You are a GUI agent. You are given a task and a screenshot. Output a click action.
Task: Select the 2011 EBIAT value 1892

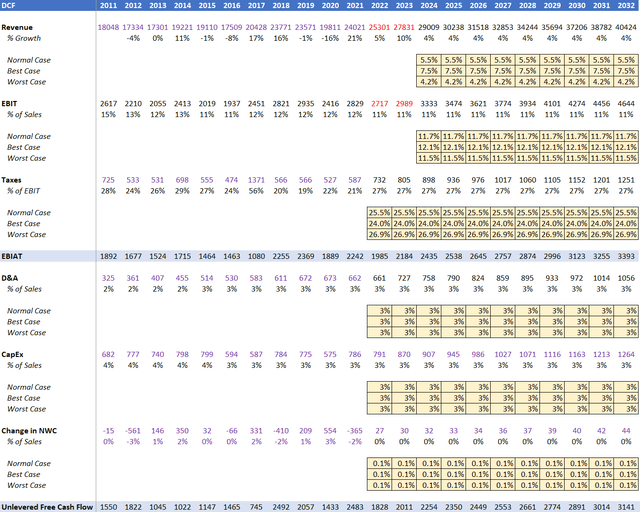109,256
